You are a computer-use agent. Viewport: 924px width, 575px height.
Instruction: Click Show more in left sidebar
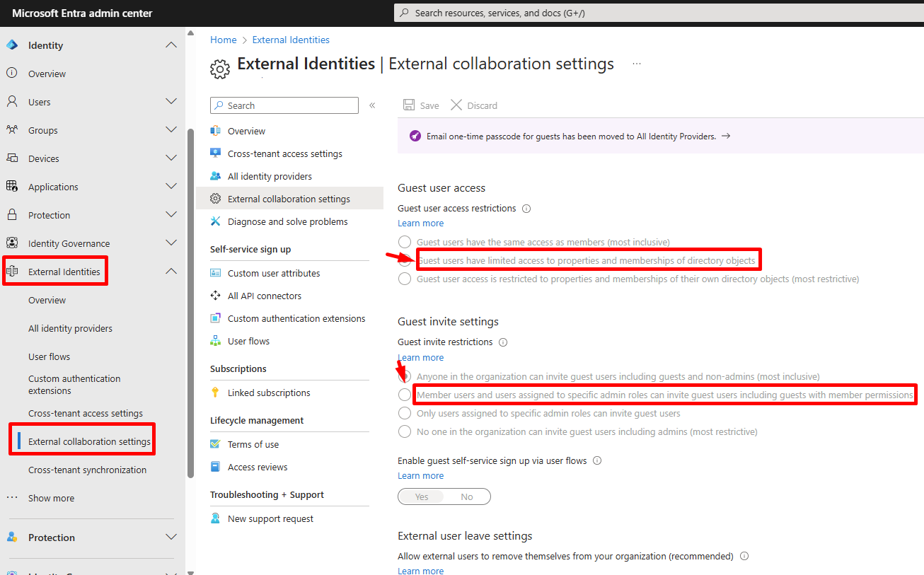(51, 498)
